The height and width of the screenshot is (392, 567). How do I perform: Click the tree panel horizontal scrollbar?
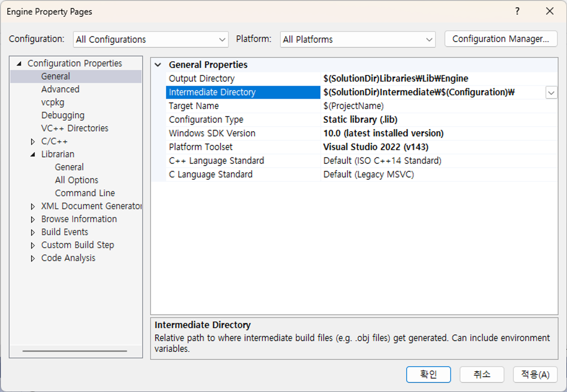pyautogui.click(x=75, y=351)
